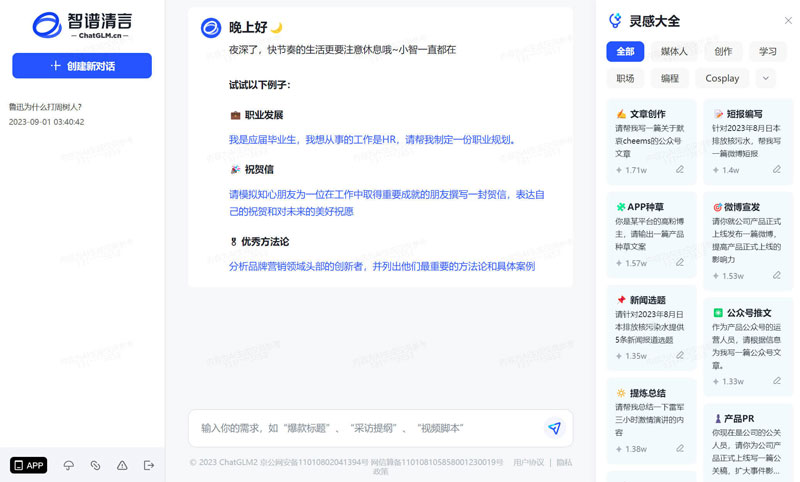800x482 pixels.
Task: Open the 职业发展 example prompt link
Action: pos(372,140)
